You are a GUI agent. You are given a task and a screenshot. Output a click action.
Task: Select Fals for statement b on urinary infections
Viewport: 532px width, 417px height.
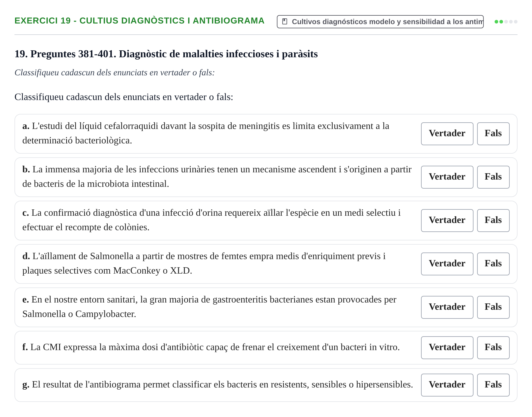493,177
